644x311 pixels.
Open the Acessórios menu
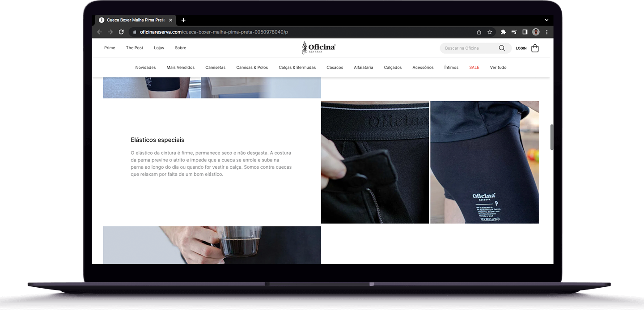423,68
